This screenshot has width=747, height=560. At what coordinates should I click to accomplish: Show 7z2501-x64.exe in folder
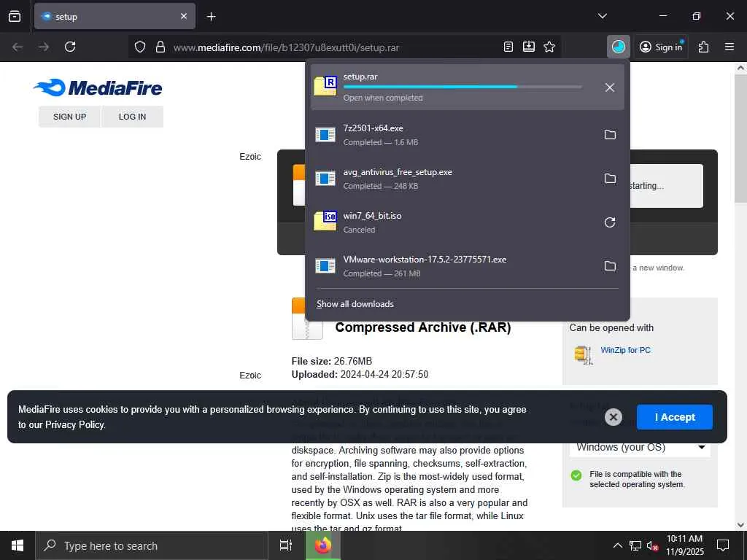pos(610,135)
